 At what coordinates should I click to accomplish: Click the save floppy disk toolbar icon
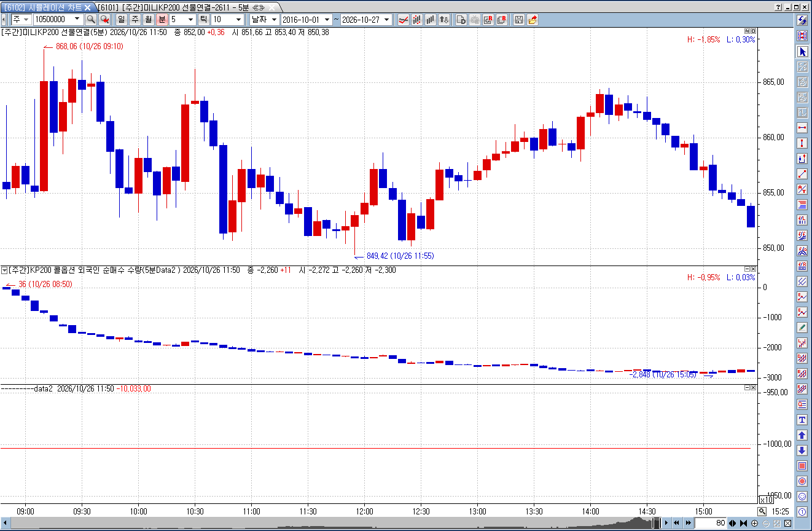(x=519, y=20)
